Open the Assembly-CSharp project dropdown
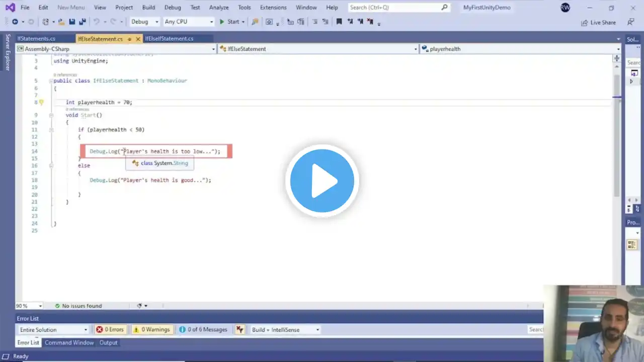 click(x=116, y=49)
